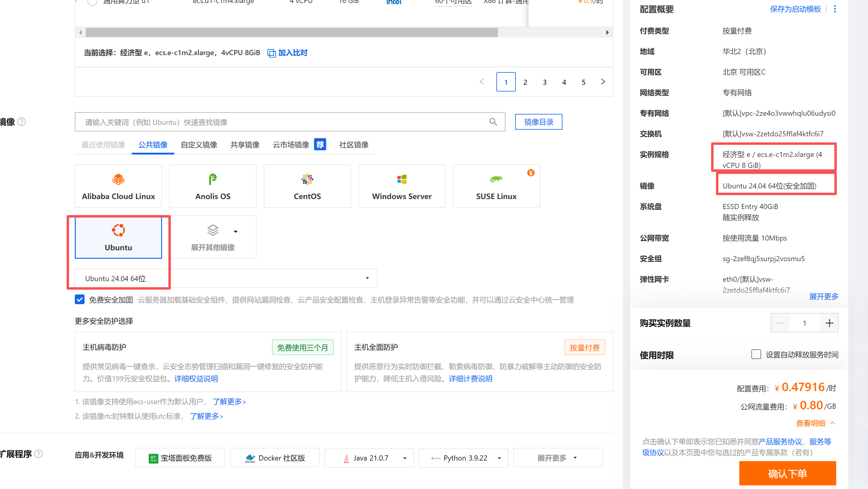This screenshot has height=489, width=868.
Task: Open the Java 21.0.7 version dropdown
Action: [405, 458]
